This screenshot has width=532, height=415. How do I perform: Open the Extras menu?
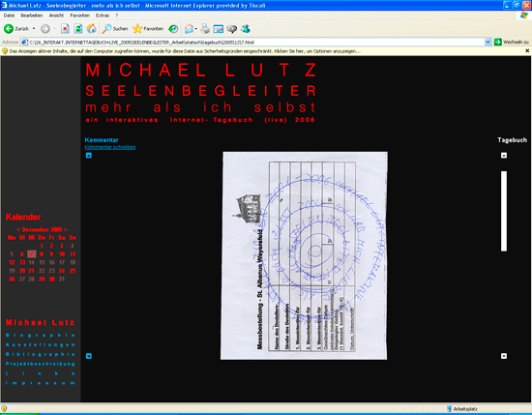(x=103, y=15)
